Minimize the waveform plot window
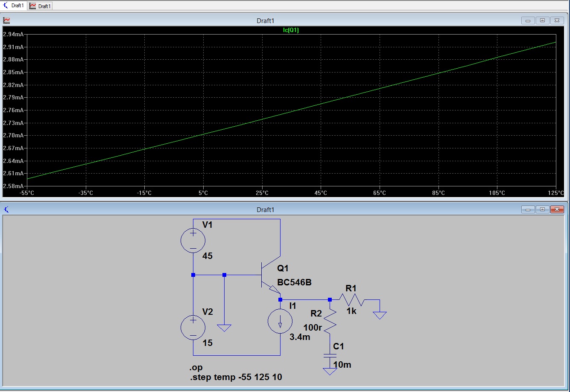Image resolution: width=570 pixels, height=392 pixels. [528, 20]
